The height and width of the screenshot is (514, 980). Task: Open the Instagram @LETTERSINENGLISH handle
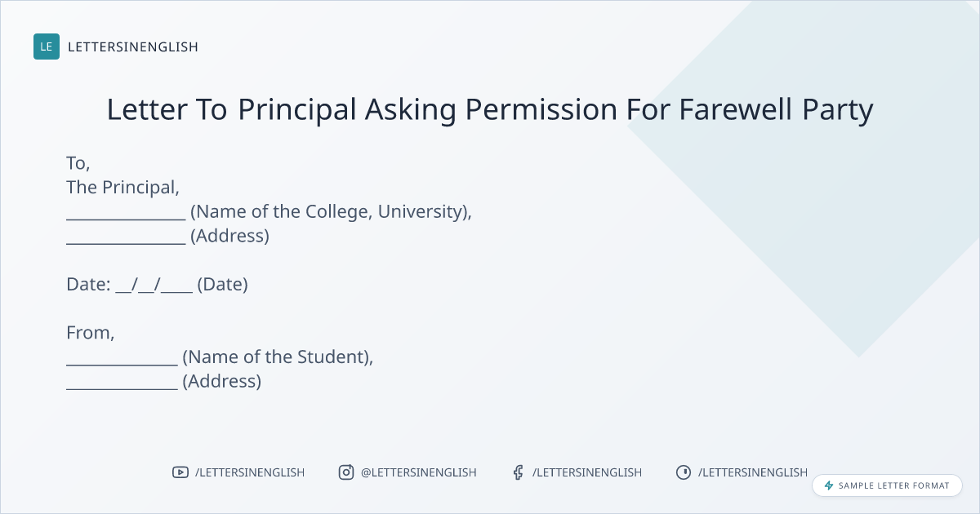point(418,472)
